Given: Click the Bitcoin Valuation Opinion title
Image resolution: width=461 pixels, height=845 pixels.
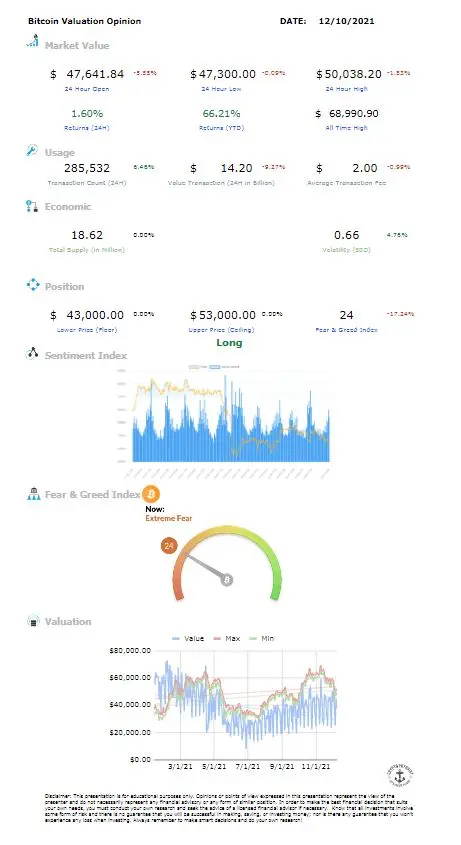Looking at the screenshot, I should pyautogui.click(x=85, y=21).
